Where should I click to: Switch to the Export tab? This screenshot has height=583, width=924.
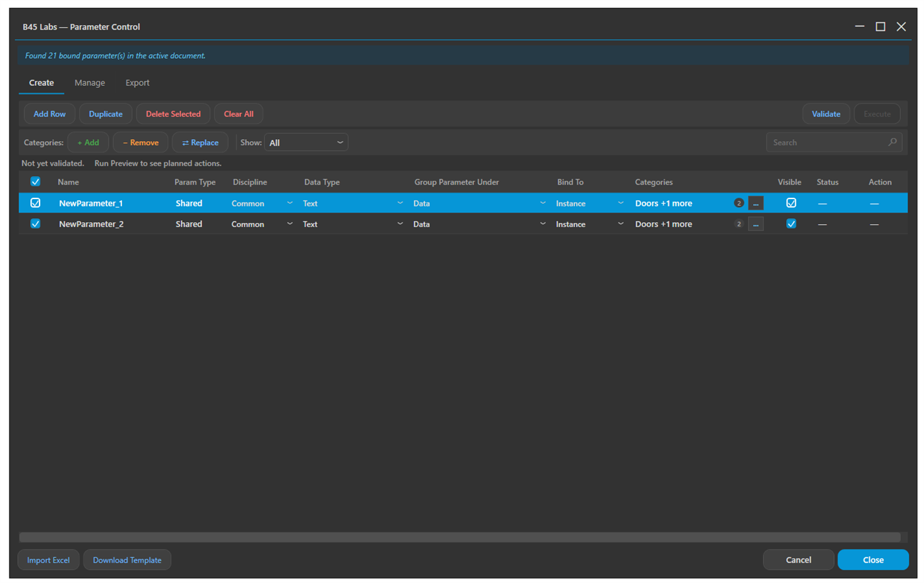pyautogui.click(x=137, y=82)
